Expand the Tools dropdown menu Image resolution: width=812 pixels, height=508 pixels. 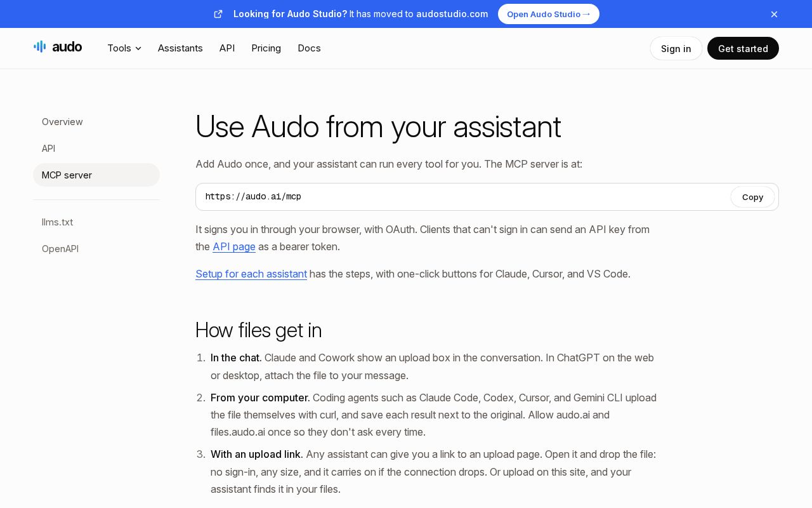(124, 48)
